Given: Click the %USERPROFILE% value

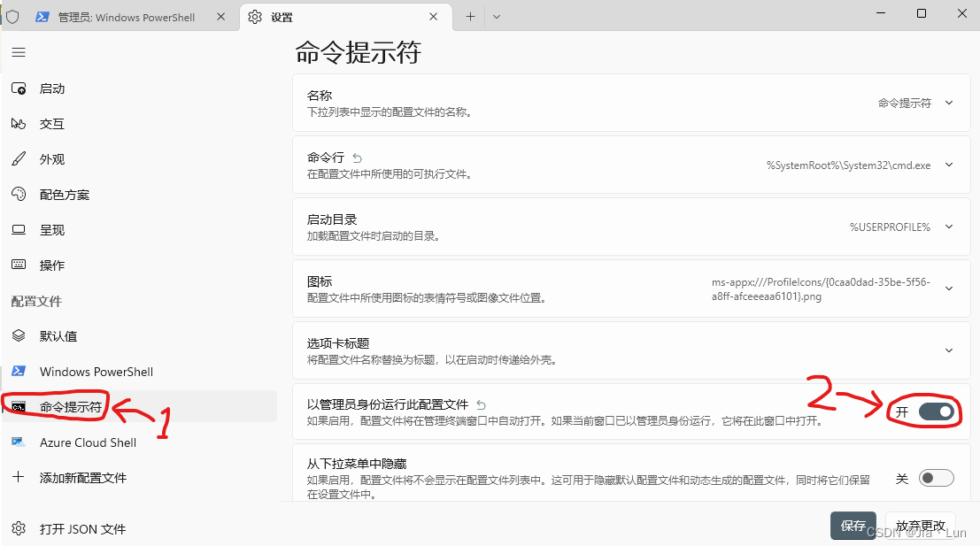Looking at the screenshot, I should click(x=890, y=227).
